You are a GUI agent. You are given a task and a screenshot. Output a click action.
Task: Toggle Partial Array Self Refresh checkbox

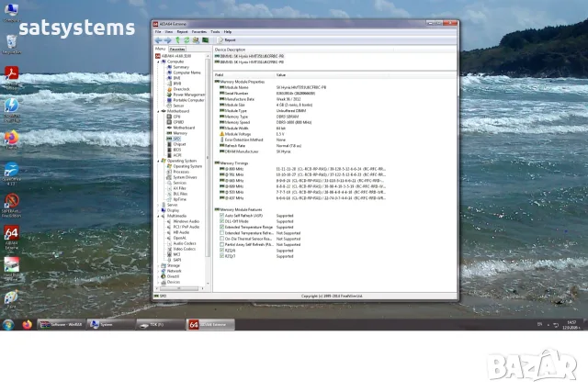221,245
